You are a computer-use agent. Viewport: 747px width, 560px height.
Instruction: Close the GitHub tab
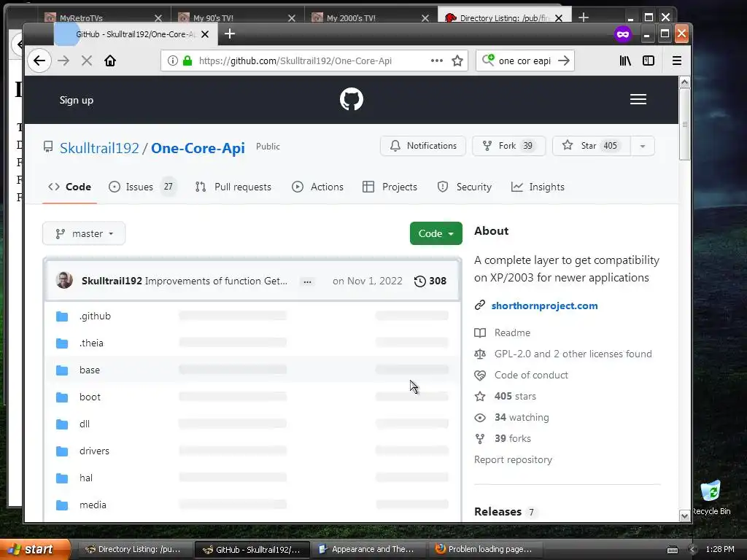click(205, 34)
